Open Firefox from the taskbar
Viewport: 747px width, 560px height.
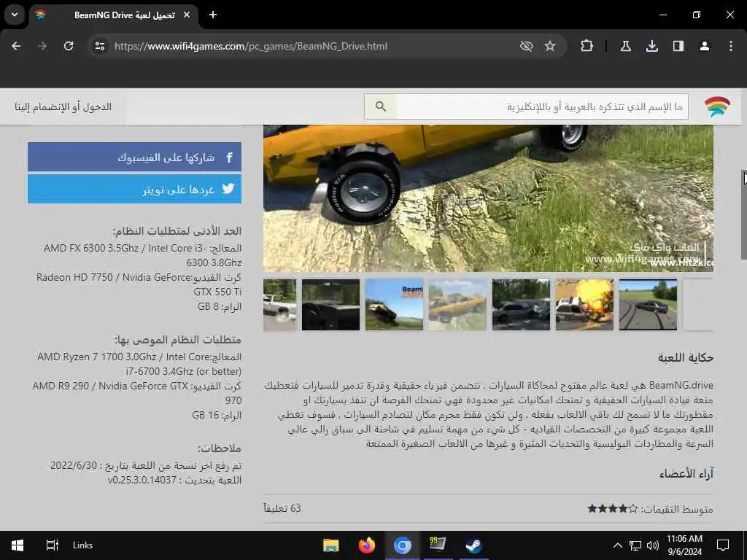point(366,545)
